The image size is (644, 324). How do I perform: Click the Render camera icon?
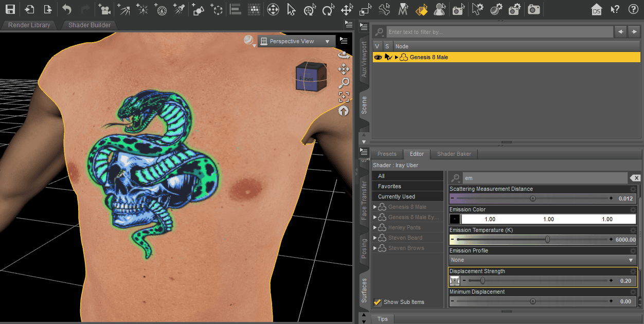[x=533, y=9]
